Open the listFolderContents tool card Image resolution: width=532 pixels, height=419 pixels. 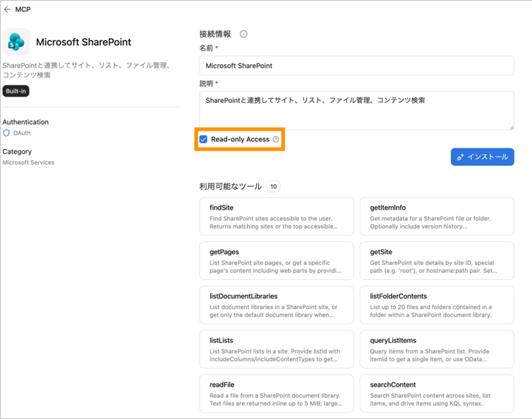437,305
